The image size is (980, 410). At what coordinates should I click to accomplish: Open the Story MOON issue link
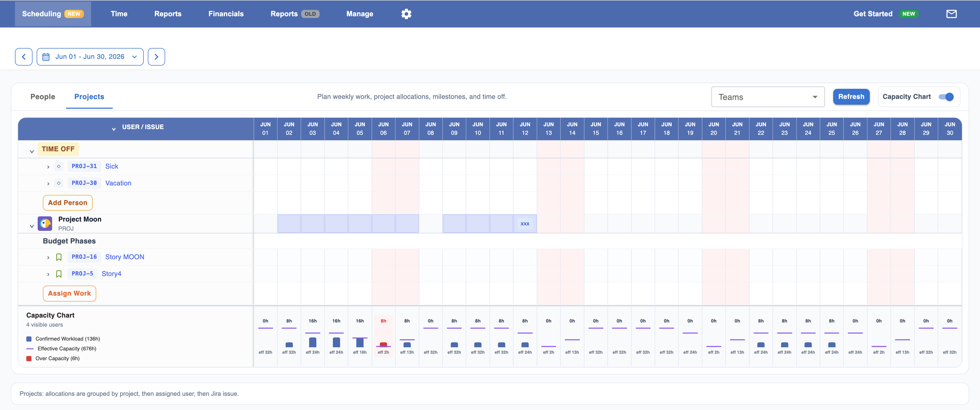click(x=125, y=257)
